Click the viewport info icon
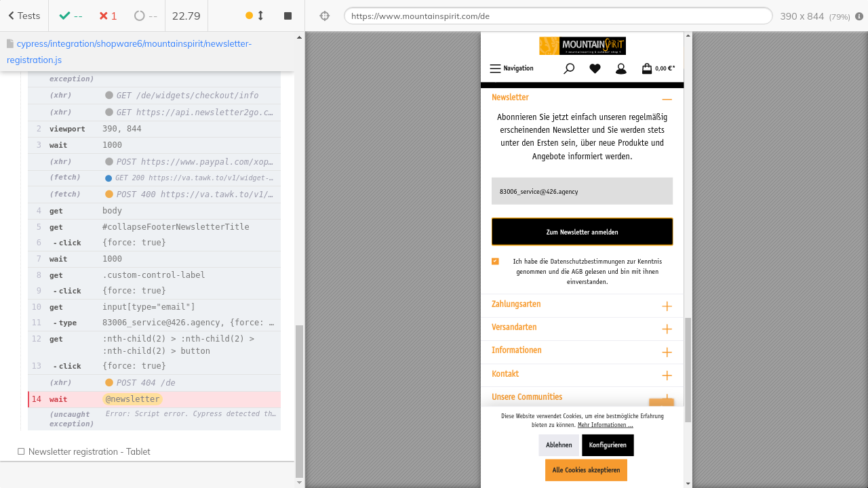Screen dimensions: 868x488 859,16
